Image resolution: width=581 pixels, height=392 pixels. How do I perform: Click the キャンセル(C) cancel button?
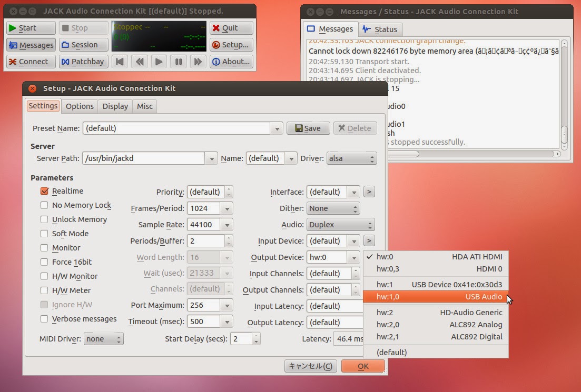tap(310, 366)
